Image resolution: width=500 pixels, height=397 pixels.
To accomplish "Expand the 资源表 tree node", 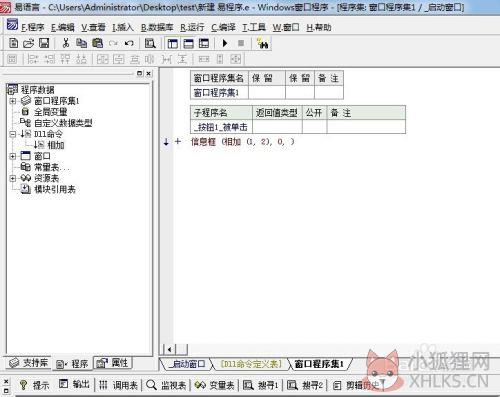I will (x=13, y=178).
